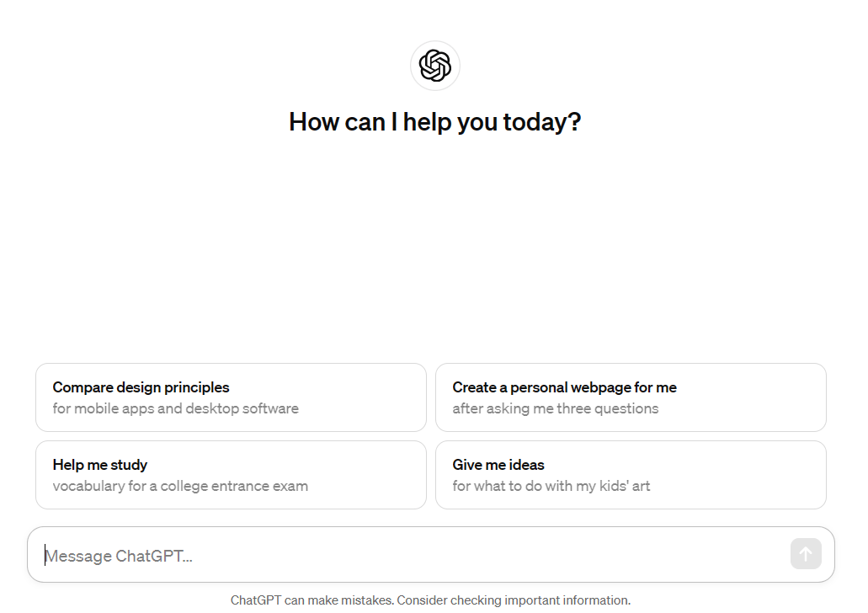The image size is (868, 613).
Task: Click the disclaimer text about ChatGPT mistakes
Action: point(430,600)
